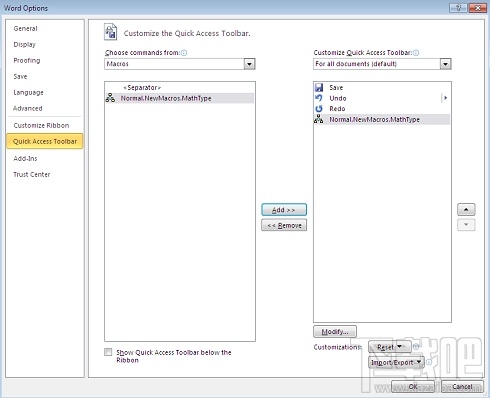Click macro icon in the left commands list
Image resolution: width=490 pixels, height=398 pixels.
tap(110, 98)
